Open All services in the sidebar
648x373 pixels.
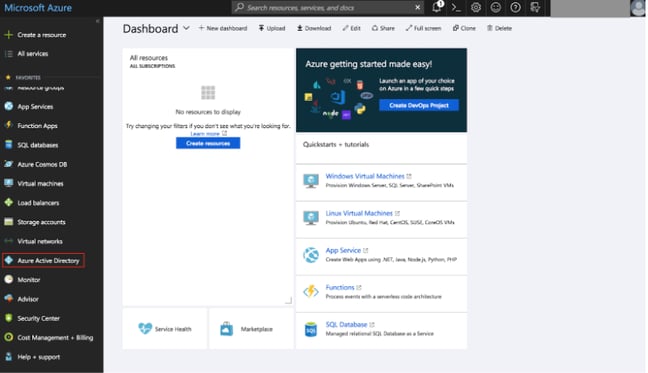32,54
